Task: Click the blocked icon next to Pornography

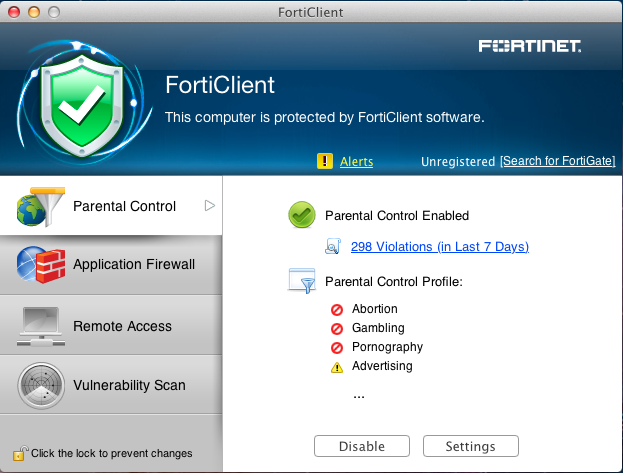Action: click(x=337, y=348)
